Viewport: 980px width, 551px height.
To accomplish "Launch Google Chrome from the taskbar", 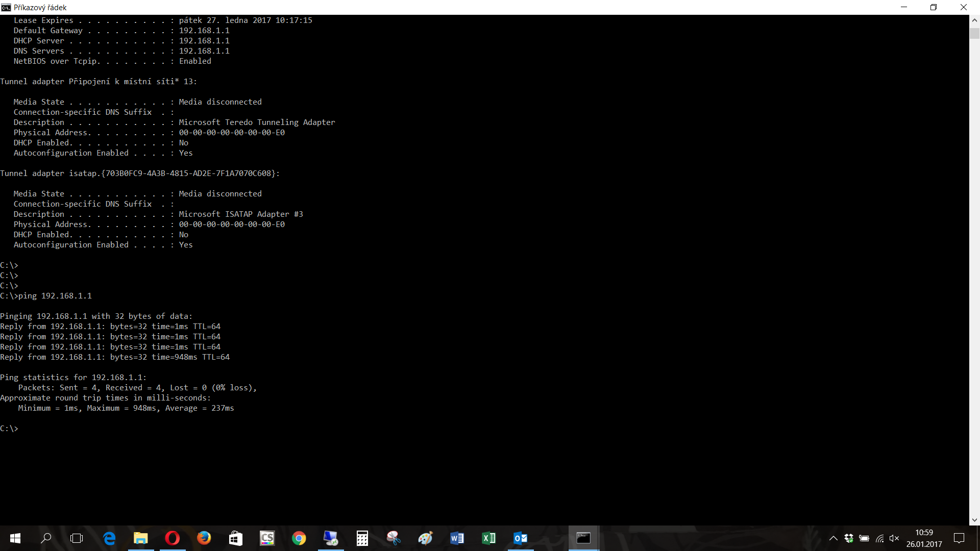I will pyautogui.click(x=299, y=538).
